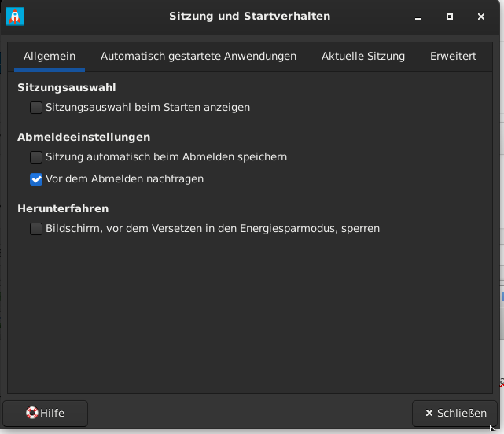Switch to the Allgemein tab

pos(50,57)
